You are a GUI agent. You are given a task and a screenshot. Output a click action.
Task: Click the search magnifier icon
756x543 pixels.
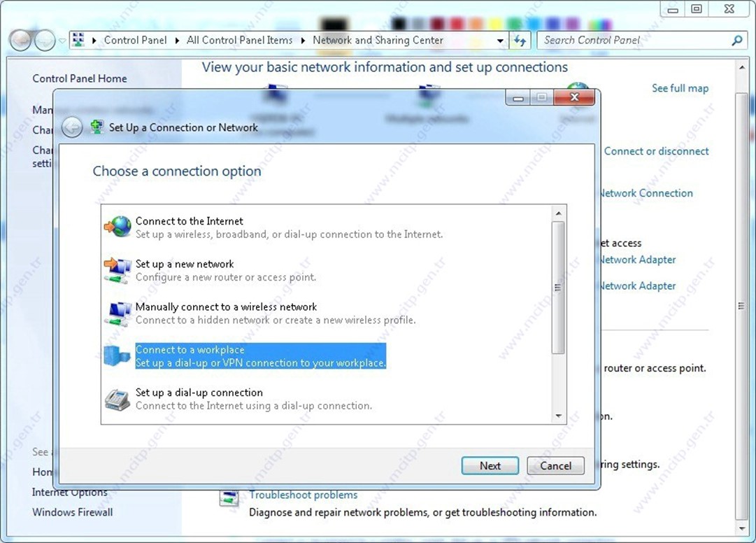coord(736,41)
